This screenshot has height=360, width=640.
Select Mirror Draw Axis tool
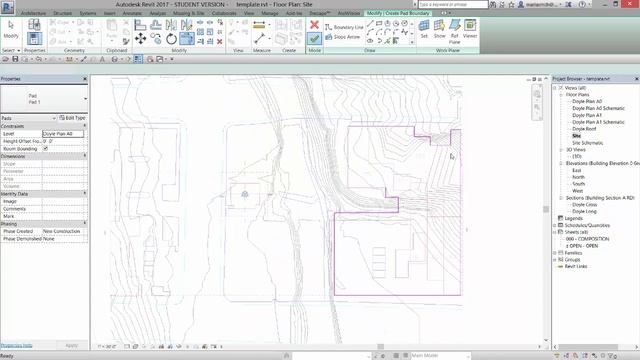187,24
